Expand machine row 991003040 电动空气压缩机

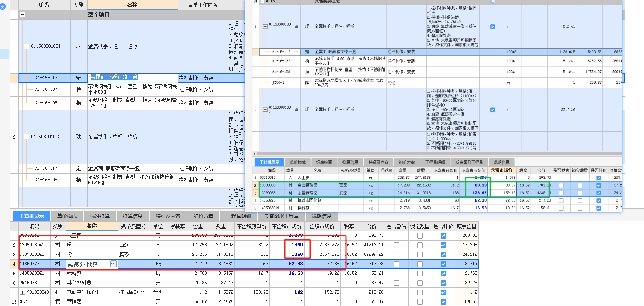(22, 292)
